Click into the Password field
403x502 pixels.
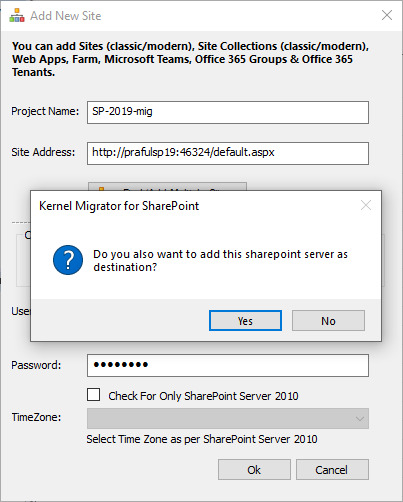(228, 365)
